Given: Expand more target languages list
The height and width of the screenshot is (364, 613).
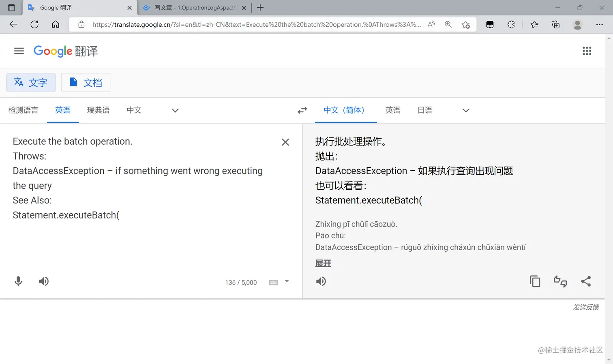Looking at the screenshot, I should [466, 110].
